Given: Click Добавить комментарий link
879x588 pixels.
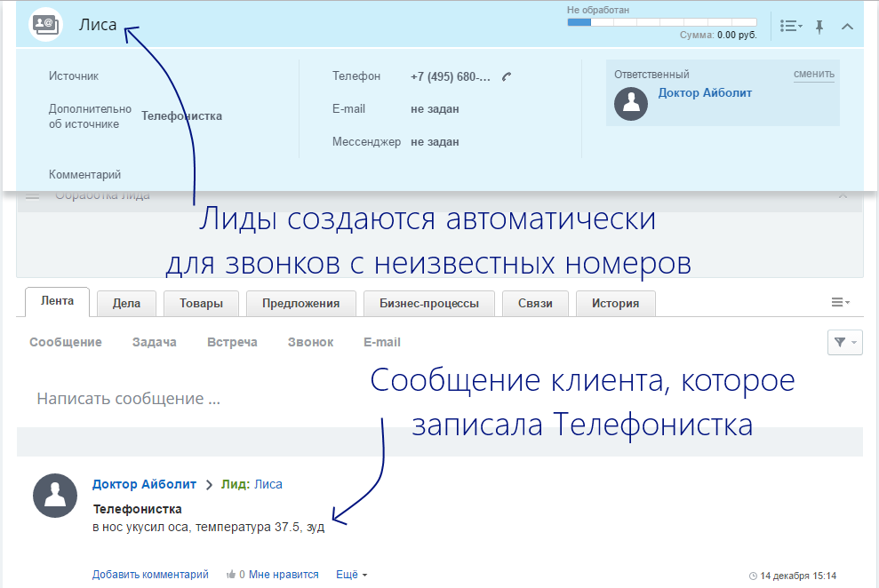Looking at the screenshot, I should 150,575.
